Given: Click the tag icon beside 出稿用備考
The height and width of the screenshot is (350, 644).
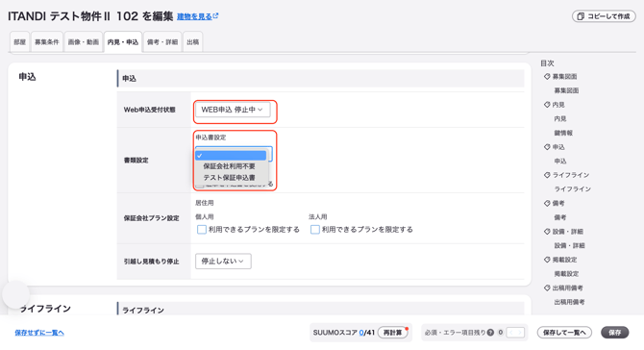Looking at the screenshot, I should [x=547, y=287].
